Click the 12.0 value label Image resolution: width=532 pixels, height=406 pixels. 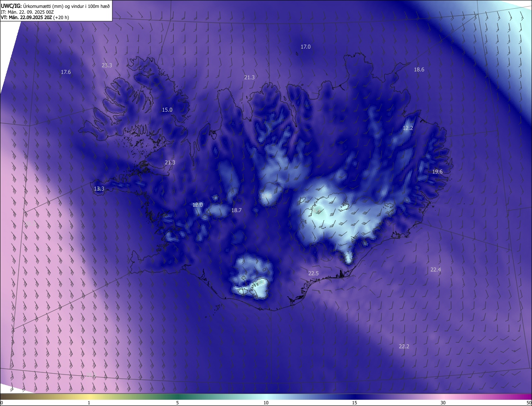click(x=197, y=205)
